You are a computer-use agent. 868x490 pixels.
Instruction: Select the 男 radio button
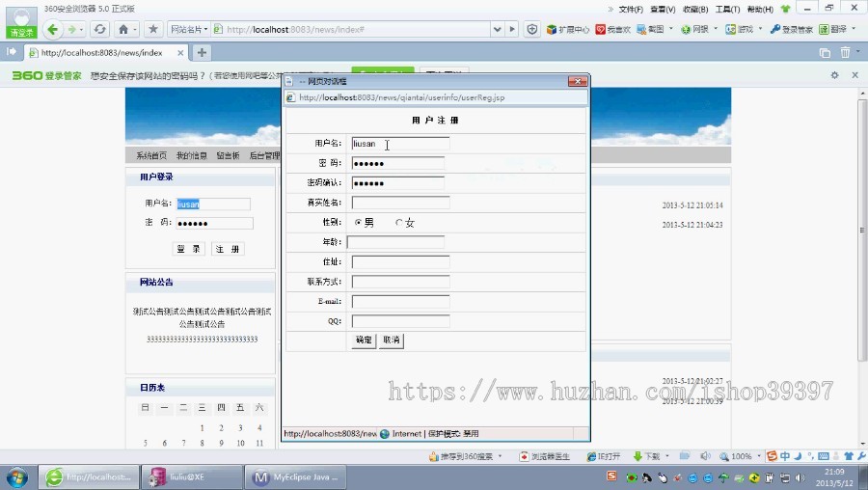[358, 223]
